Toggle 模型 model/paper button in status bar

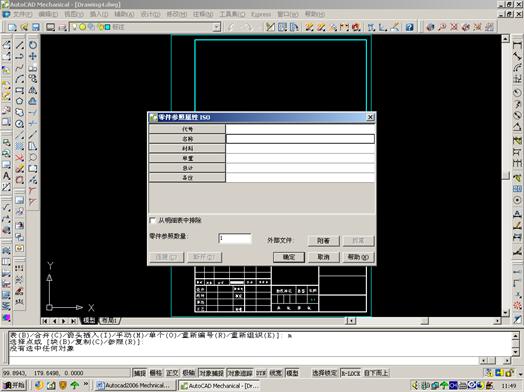tap(292, 373)
